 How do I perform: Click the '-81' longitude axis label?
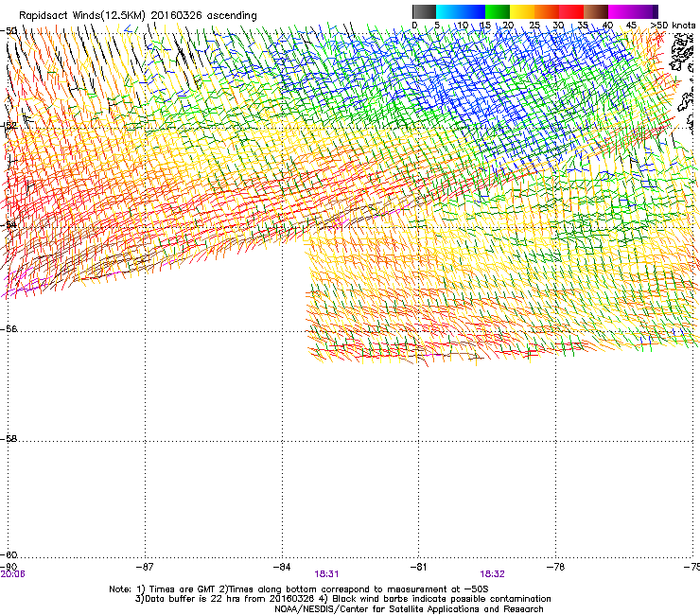click(x=418, y=567)
